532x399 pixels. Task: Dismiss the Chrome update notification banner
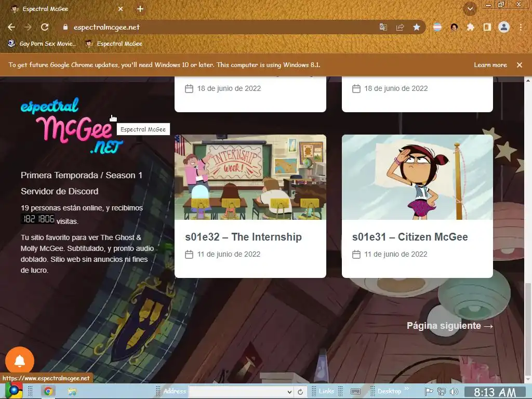pyautogui.click(x=520, y=65)
